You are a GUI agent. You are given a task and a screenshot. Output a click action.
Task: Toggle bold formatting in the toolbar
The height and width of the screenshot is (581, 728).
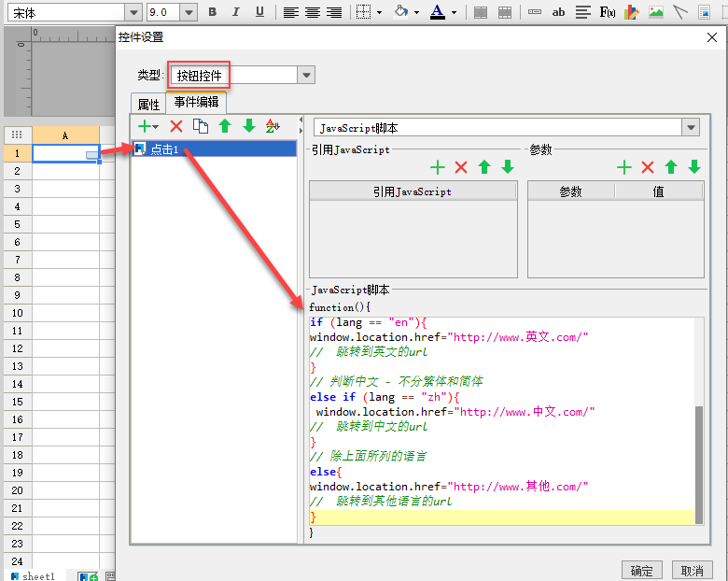[213, 12]
